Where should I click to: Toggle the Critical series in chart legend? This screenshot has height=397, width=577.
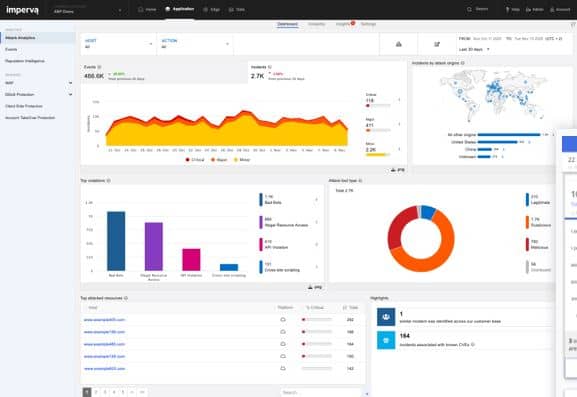pyautogui.click(x=195, y=160)
